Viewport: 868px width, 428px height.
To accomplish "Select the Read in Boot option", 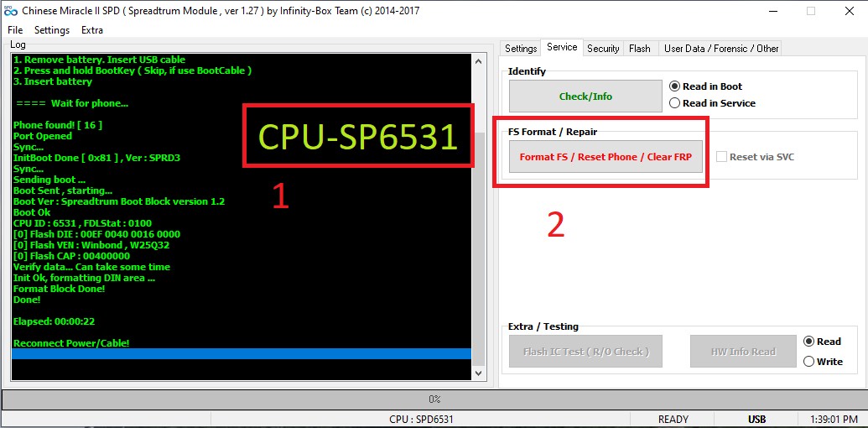I will pyautogui.click(x=706, y=86).
